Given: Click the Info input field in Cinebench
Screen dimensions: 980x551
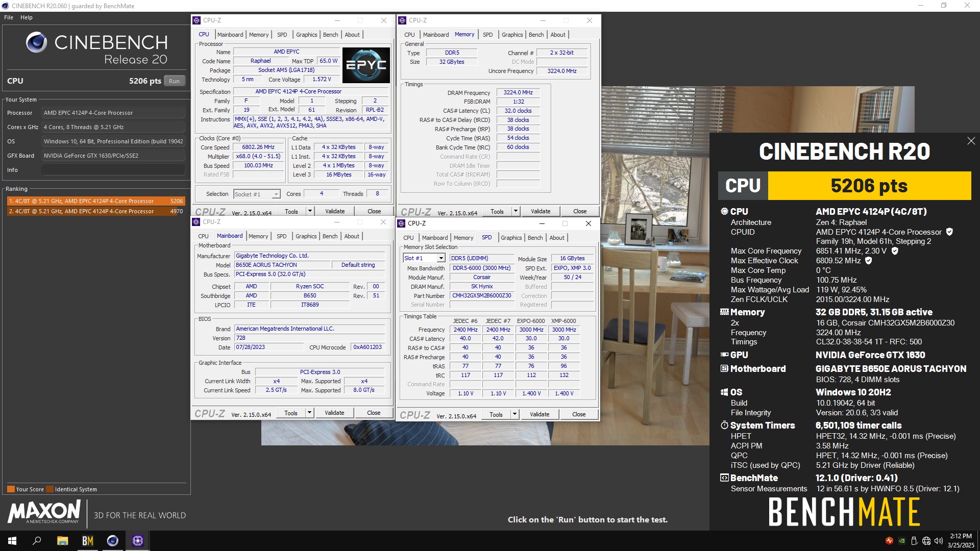Looking at the screenshot, I should [x=113, y=170].
